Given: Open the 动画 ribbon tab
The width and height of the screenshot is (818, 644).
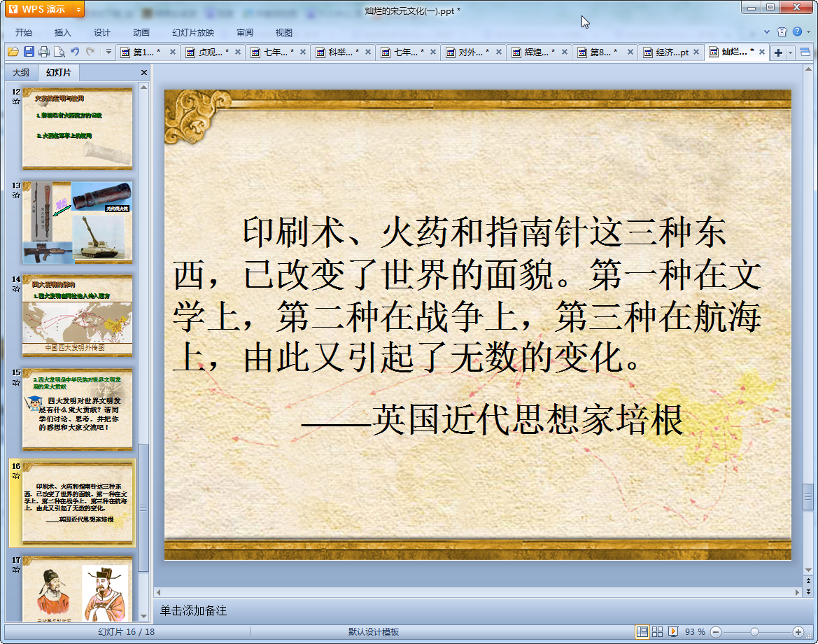Looking at the screenshot, I should 141,32.
